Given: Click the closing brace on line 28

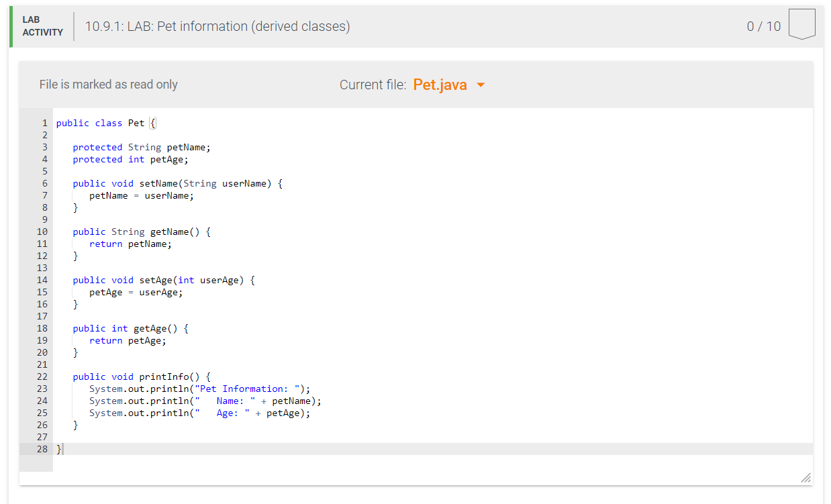Looking at the screenshot, I should [x=58, y=449].
